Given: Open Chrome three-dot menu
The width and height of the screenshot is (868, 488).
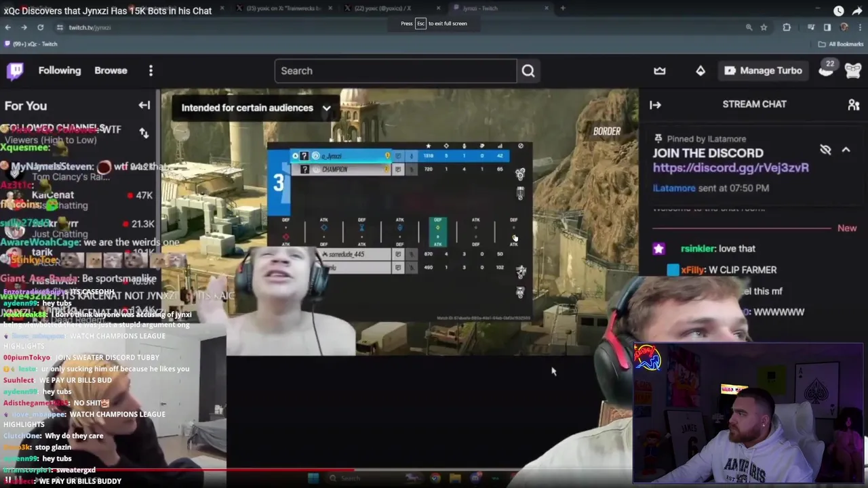Looking at the screenshot, I should pos(859,27).
